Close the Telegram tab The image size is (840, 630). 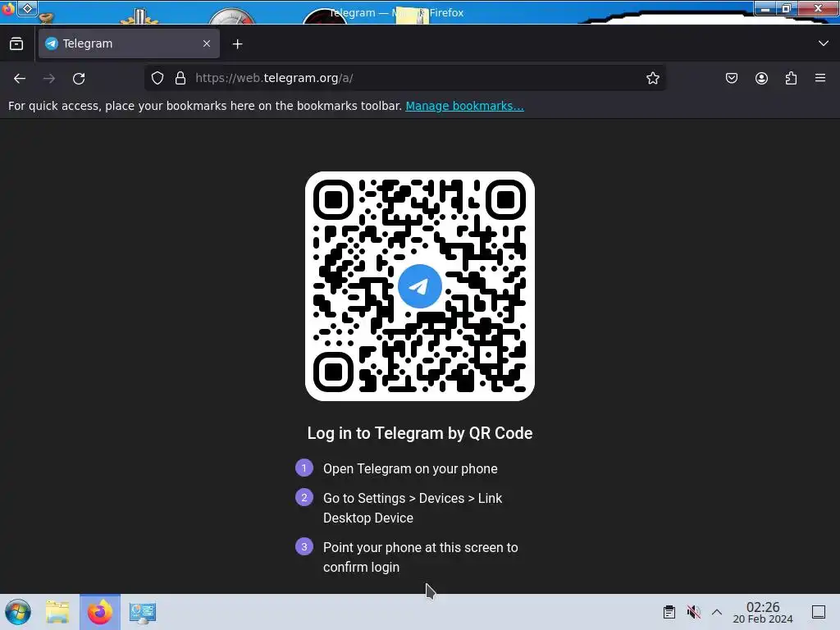click(x=207, y=43)
